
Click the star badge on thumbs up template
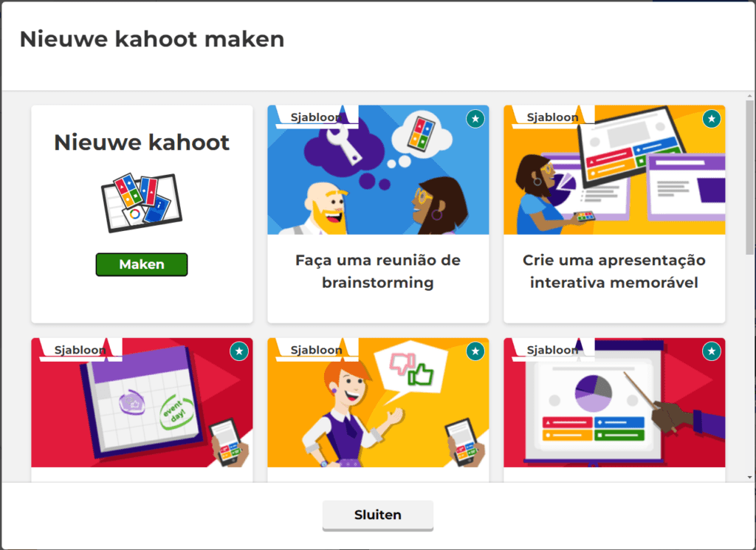[475, 351]
